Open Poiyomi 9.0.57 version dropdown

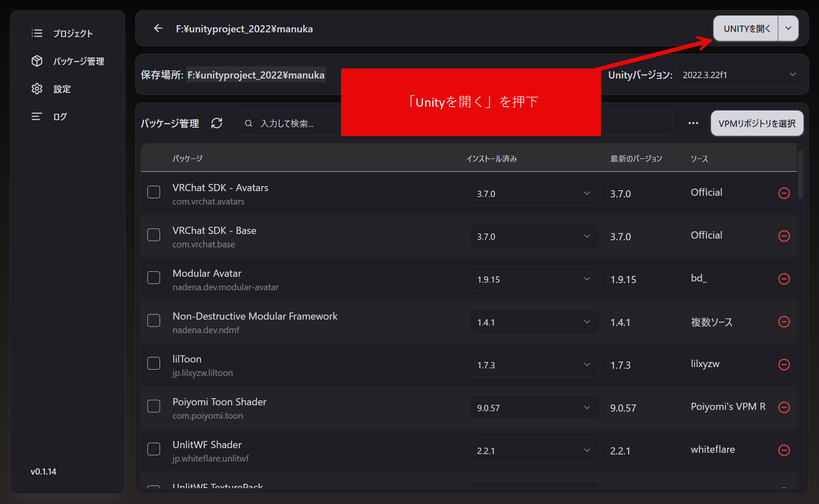click(x=534, y=407)
